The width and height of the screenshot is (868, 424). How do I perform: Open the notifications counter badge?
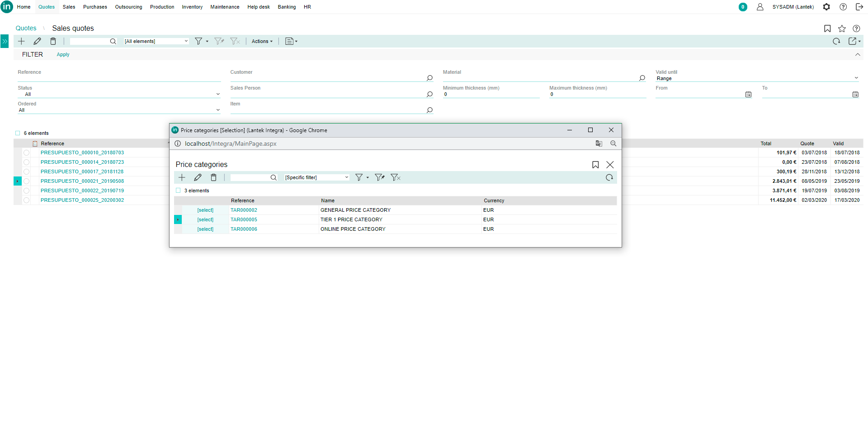point(743,7)
